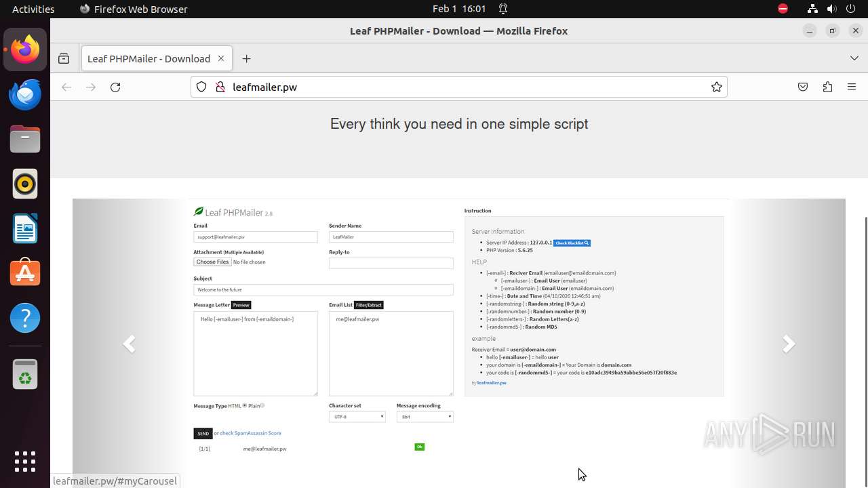Open Firefox application hamburger menu
The width and height of the screenshot is (868, 488).
[x=852, y=87]
